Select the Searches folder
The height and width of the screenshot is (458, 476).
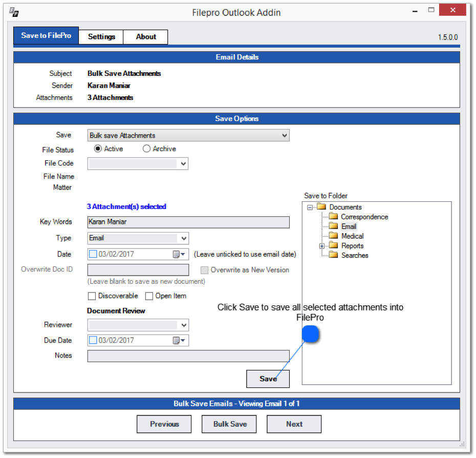(354, 255)
